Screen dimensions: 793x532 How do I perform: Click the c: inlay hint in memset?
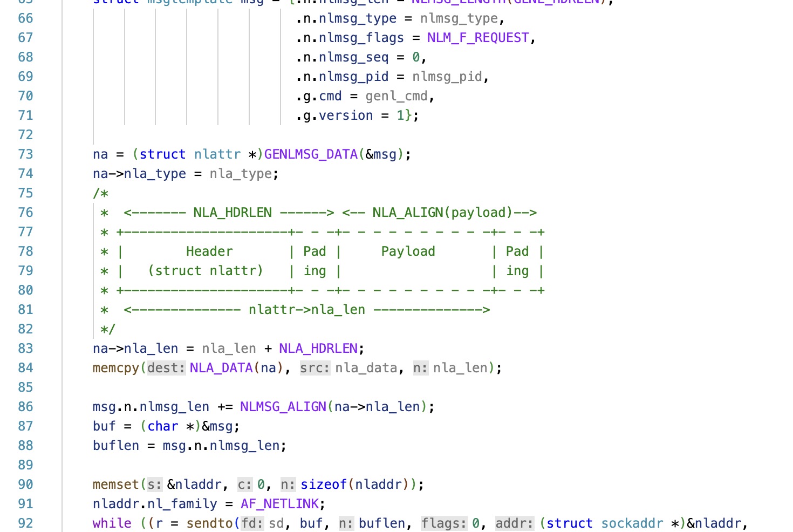pos(245,485)
